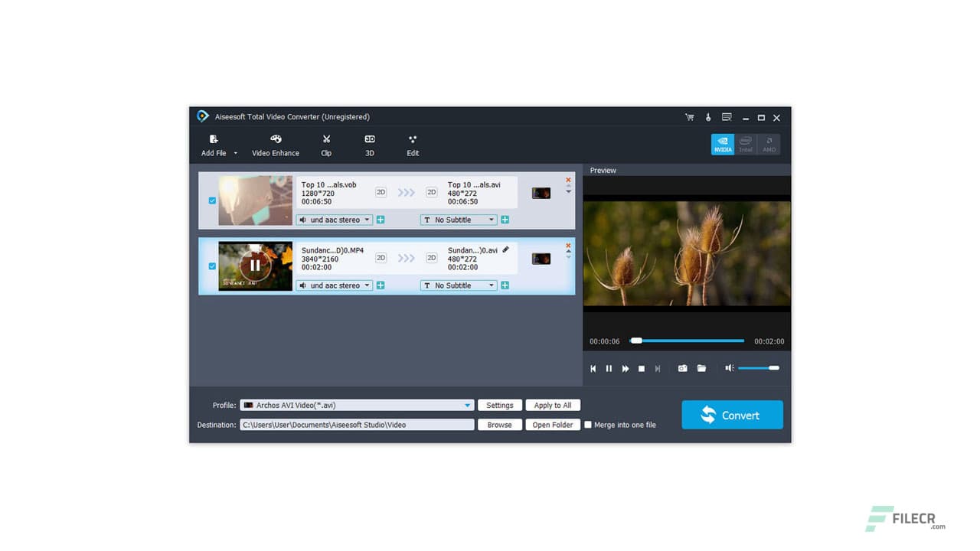Open the snapshot folder icon in preview
Image resolution: width=980 pixels, height=551 pixels.
(x=701, y=368)
